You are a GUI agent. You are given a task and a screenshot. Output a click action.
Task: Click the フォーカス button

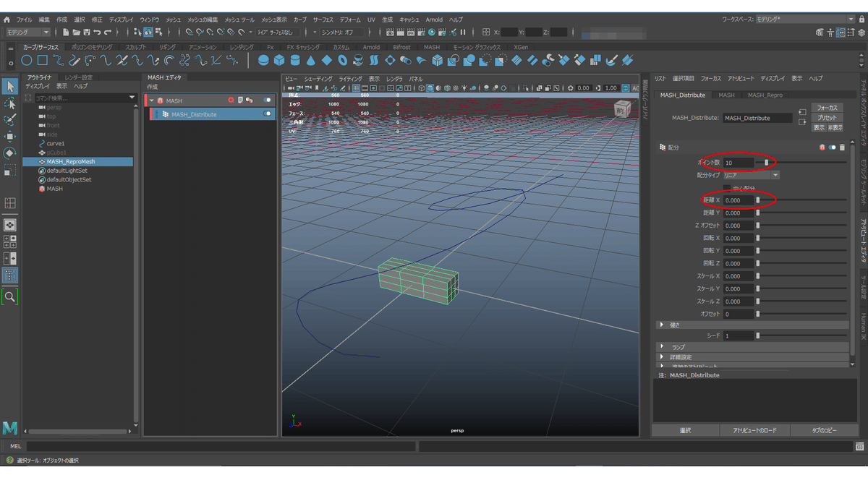[827, 108]
